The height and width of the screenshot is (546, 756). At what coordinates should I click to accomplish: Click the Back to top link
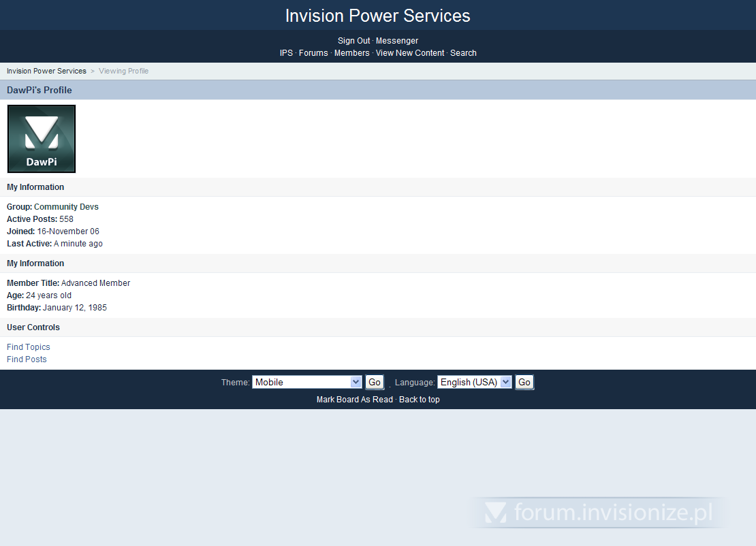[420, 400]
